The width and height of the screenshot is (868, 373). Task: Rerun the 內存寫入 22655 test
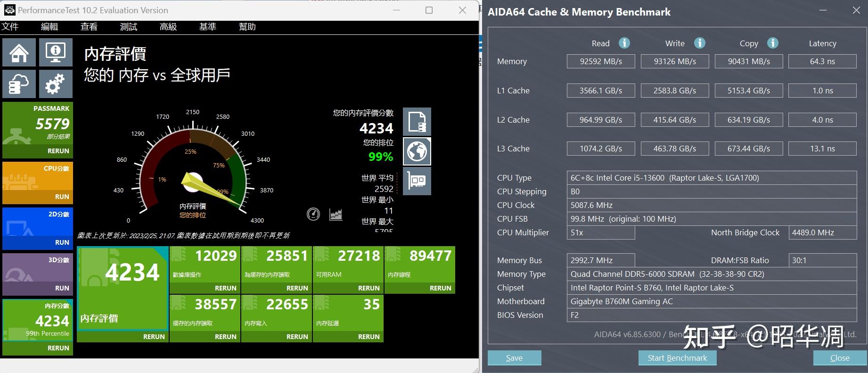pyautogui.click(x=297, y=337)
